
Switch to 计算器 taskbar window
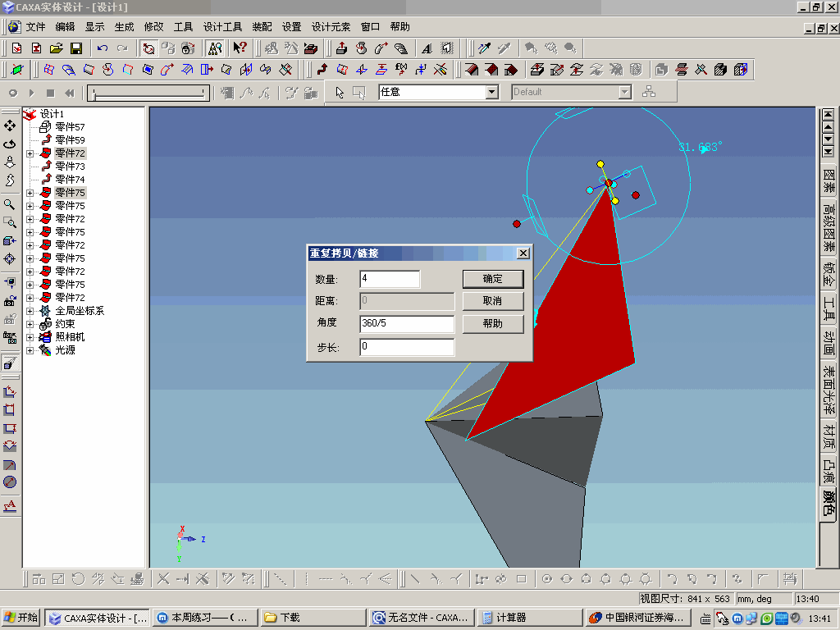(x=529, y=618)
